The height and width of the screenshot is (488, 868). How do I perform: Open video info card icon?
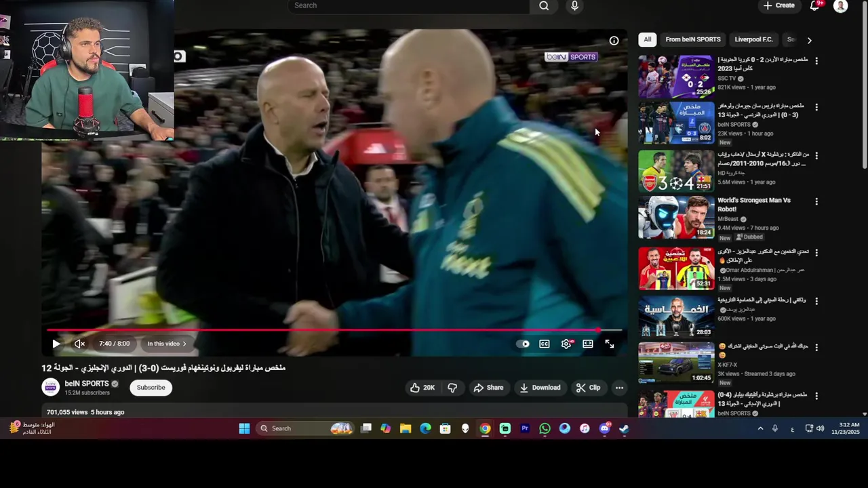[614, 41]
